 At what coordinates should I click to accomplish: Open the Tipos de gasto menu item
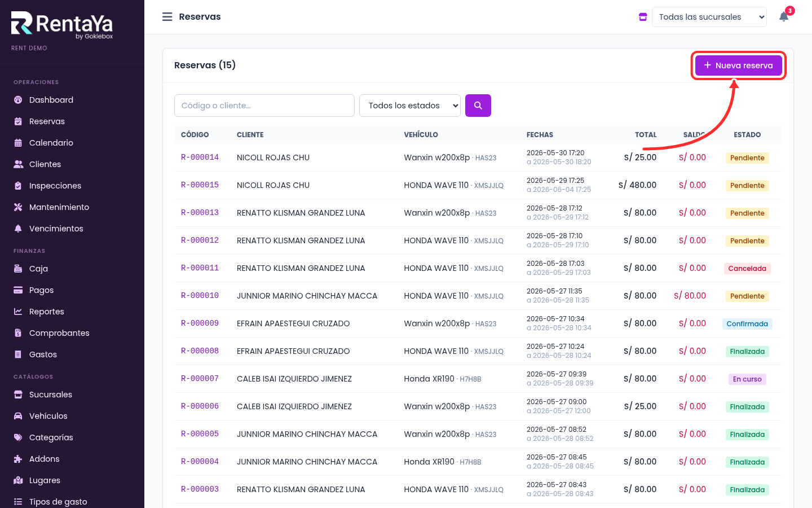pos(72,501)
